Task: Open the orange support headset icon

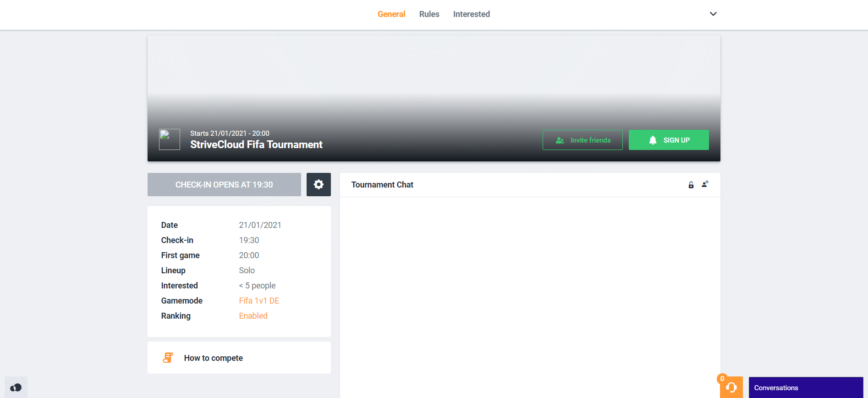Action: pos(731,387)
